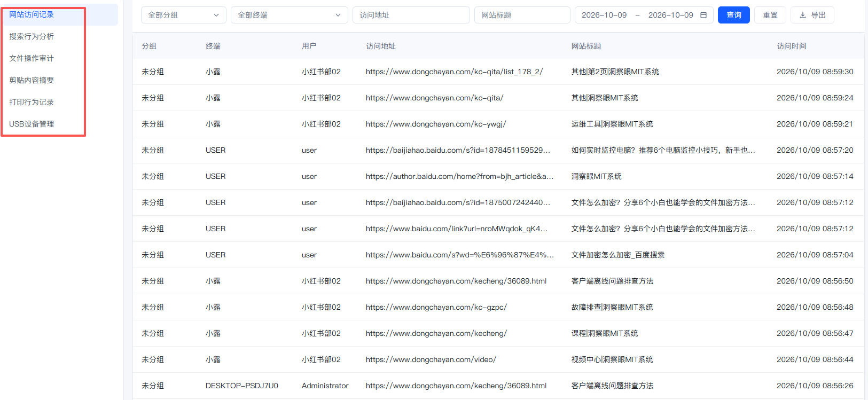Click the visit time 2026/10/09 08:57:20
Screen dimensions: 868x400
[815, 150]
